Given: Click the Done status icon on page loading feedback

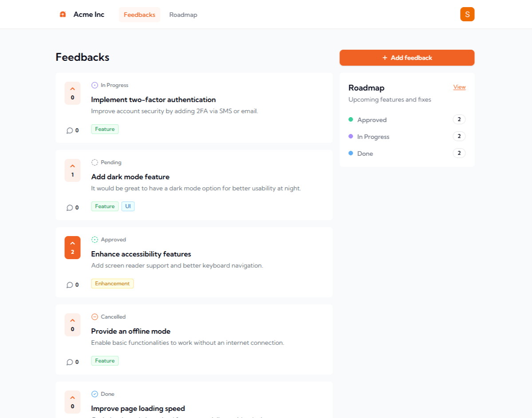Looking at the screenshot, I should (x=95, y=394).
